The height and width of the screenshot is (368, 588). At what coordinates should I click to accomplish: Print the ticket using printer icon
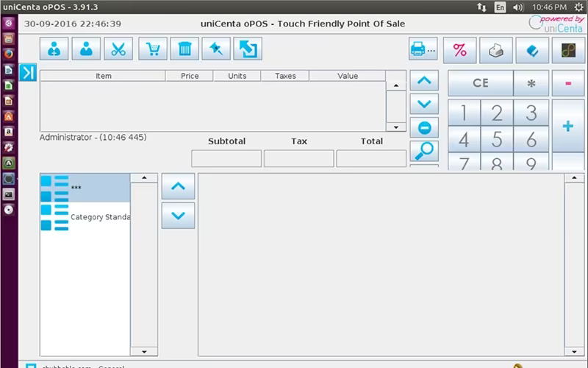[423, 49]
